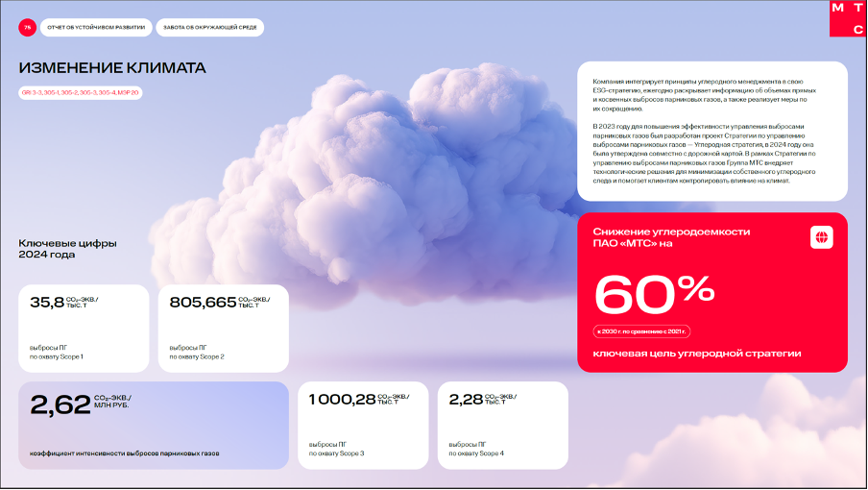
Task: Click the 1 000,28 Scope 3 emissions value
Action: (x=342, y=399)
